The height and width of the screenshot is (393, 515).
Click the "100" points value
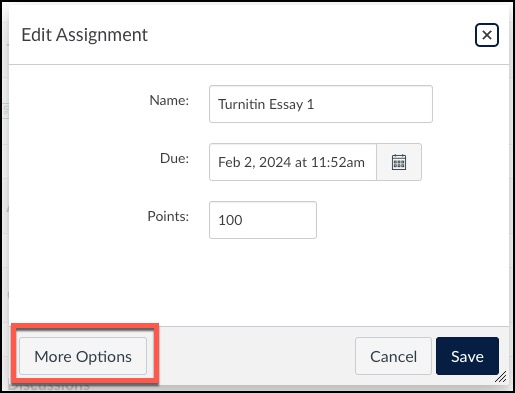230,220
